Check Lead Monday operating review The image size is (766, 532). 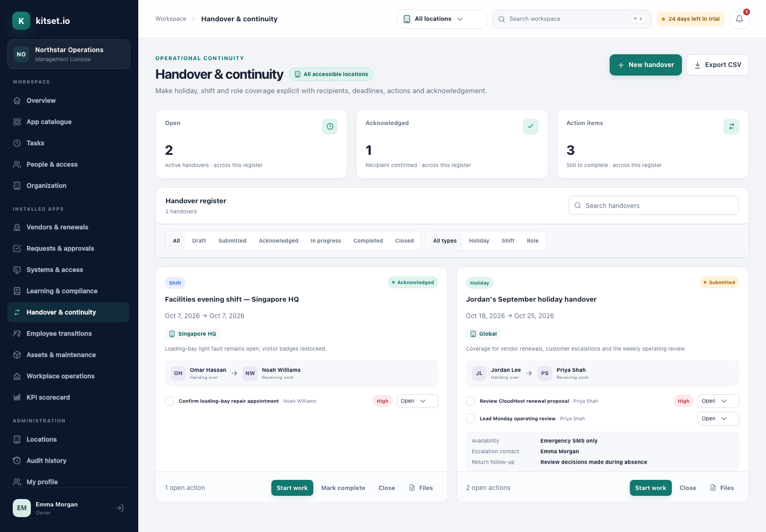471,419
